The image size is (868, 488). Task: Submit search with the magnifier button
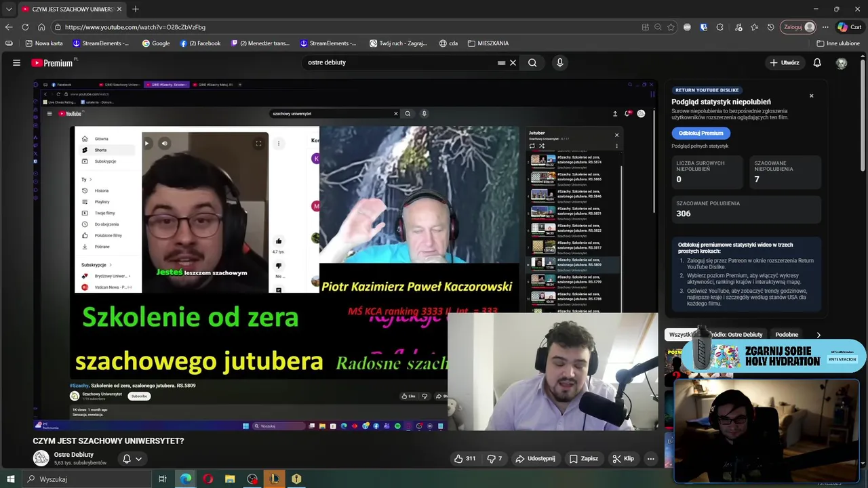click(532, 62)
